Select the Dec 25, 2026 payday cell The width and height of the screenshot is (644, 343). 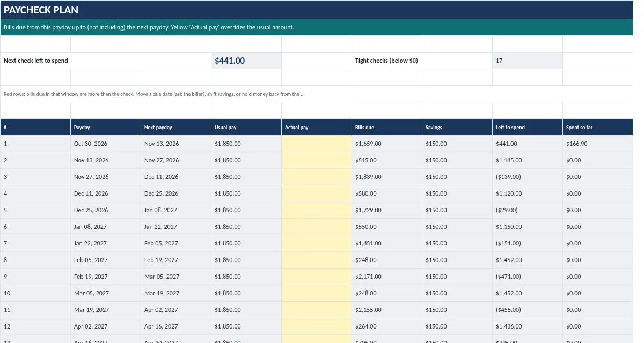coord(106,210)
